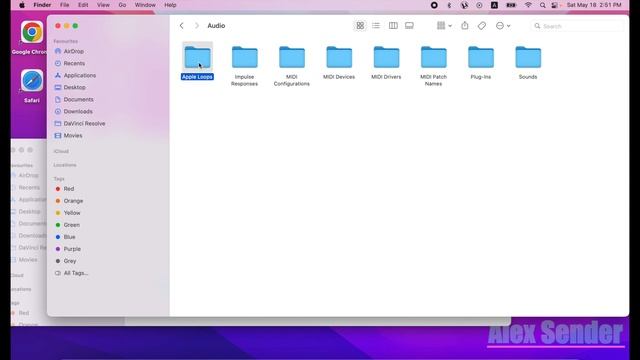Select the Red tag in the sidebar
The height and width of the screenshot is (360, 640).
click(69, 189)
